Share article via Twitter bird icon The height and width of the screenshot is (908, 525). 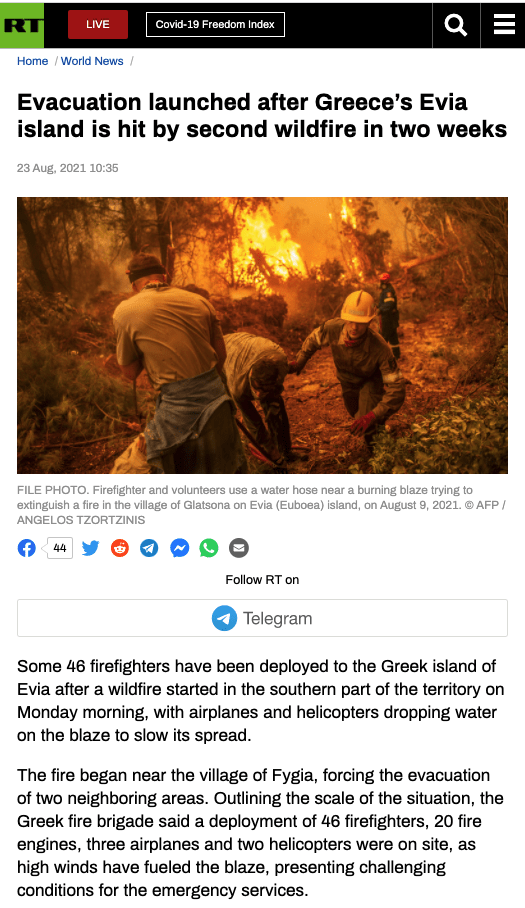(x=90, y=548)
